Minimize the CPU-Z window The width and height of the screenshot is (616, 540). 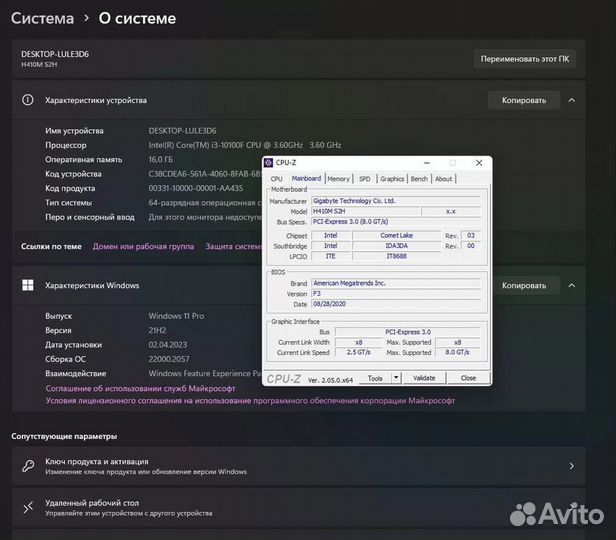[427, 163]
